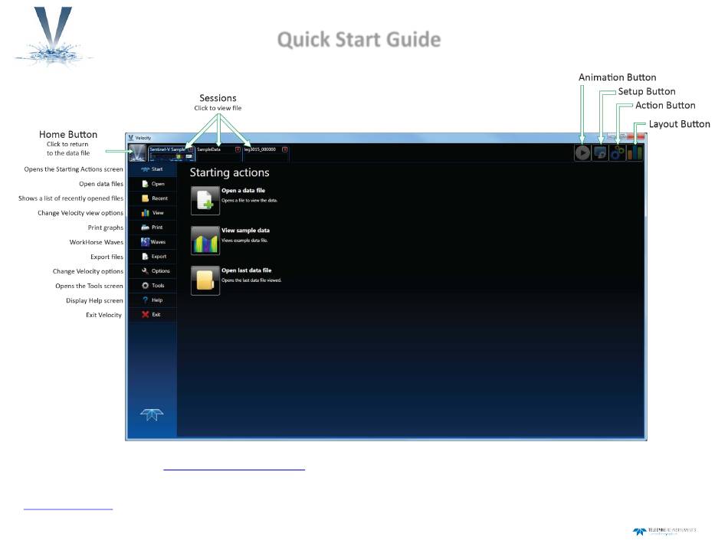
Task: Click the Velocity Home button
Action: click(137, 152)
